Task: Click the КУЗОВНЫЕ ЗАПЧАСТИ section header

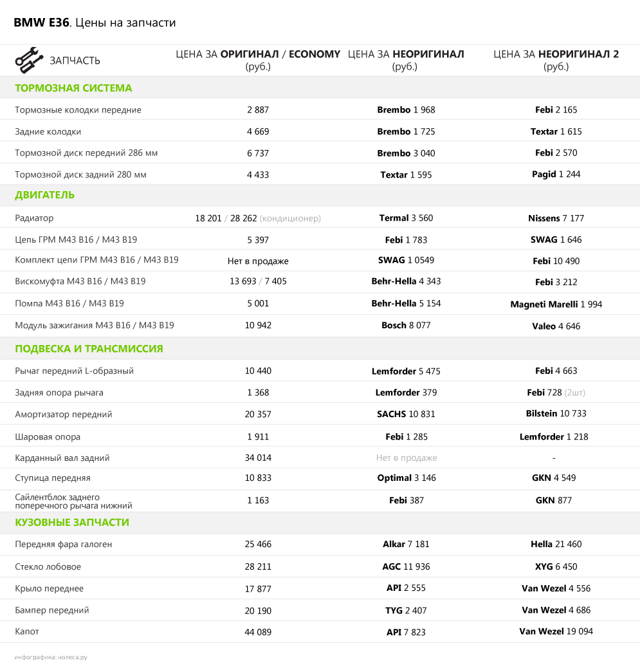Action: tap(72, 523)
